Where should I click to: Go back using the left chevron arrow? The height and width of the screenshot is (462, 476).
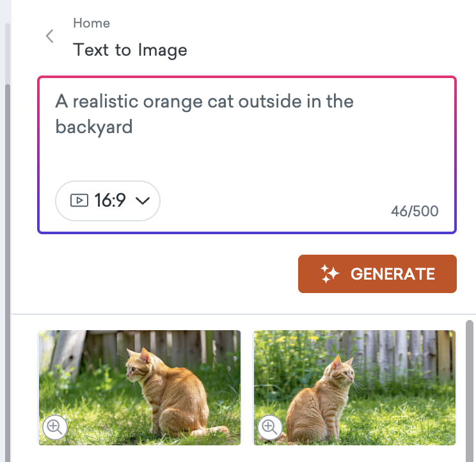point(50,36)
